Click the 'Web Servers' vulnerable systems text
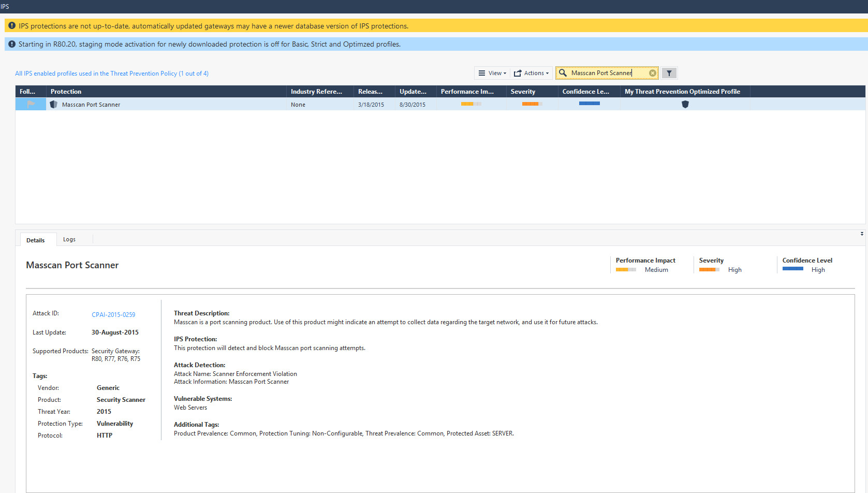Viewport: 868px width, 493px height. tap(190, 408)
